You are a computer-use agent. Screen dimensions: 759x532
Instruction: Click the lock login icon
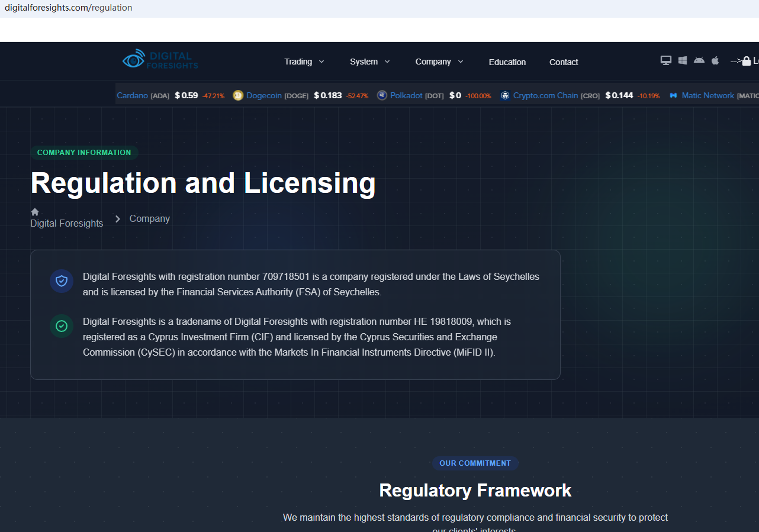click(x=747, y=61)
